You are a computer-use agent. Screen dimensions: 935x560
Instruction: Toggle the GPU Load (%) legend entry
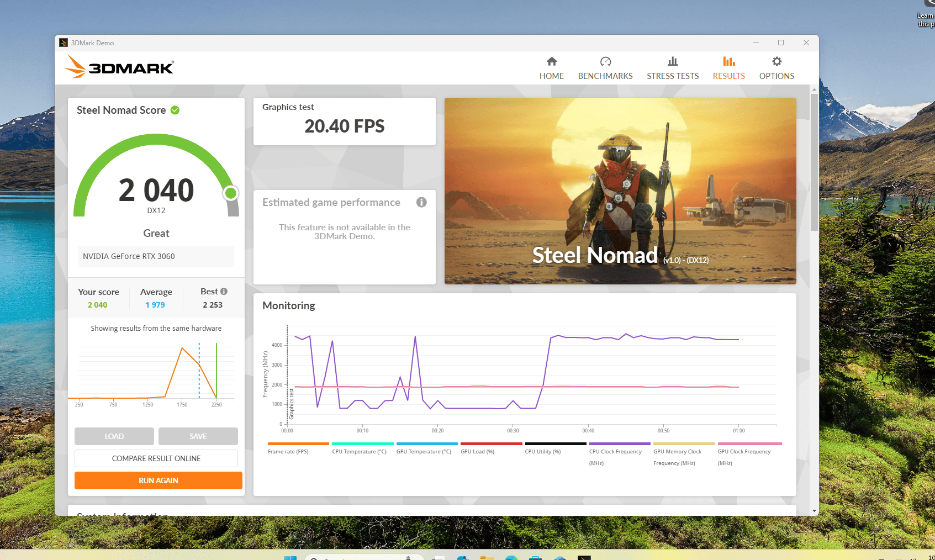pos(491,448)
